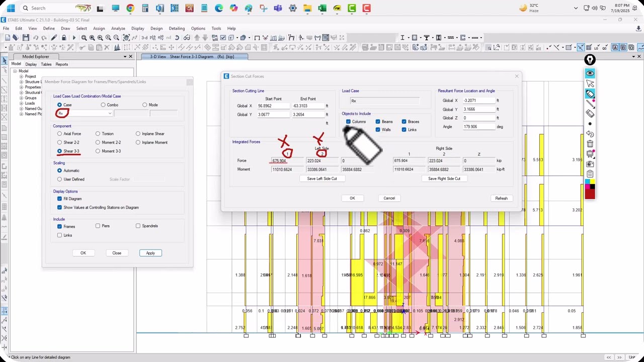Click the pen nib logo above annotation toolbar
This screenshot has width=644, height=362.
tap(590, 60)
